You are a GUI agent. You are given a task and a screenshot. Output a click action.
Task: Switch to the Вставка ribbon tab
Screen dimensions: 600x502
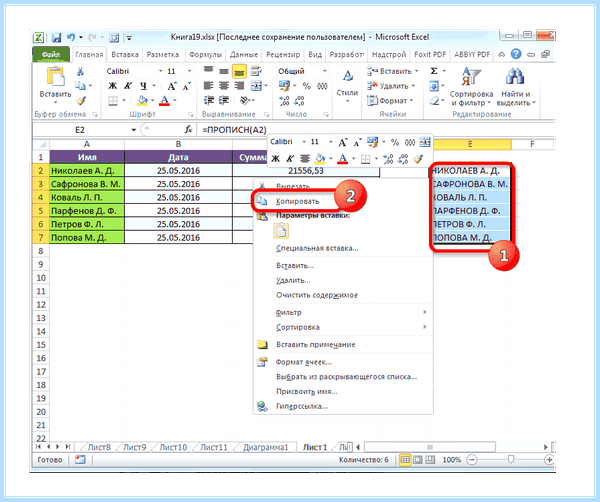click(x=125, y=54)
